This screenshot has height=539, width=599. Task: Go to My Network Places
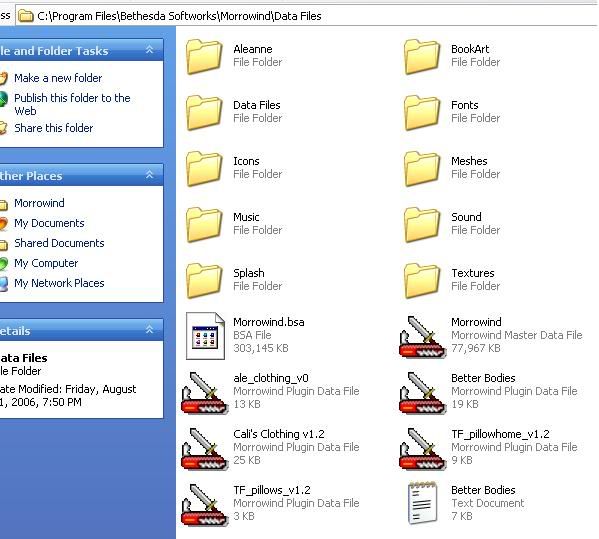tap(59, 283)
